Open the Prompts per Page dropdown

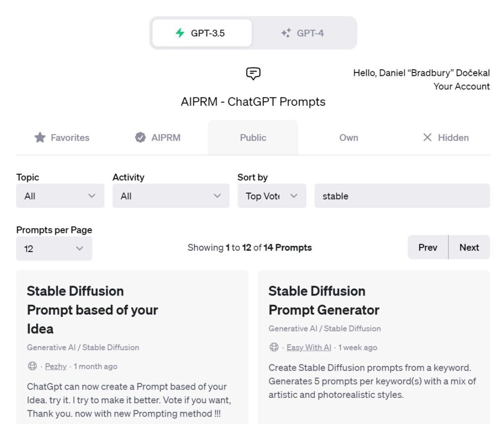(54, 248)
